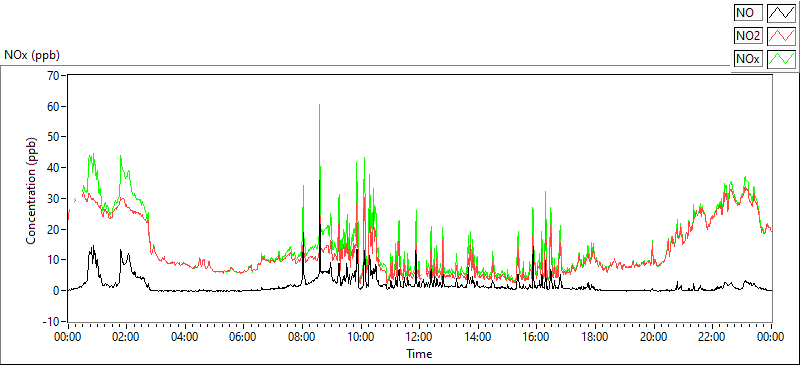Click the Time x-axis title

(x=419, y=353)
